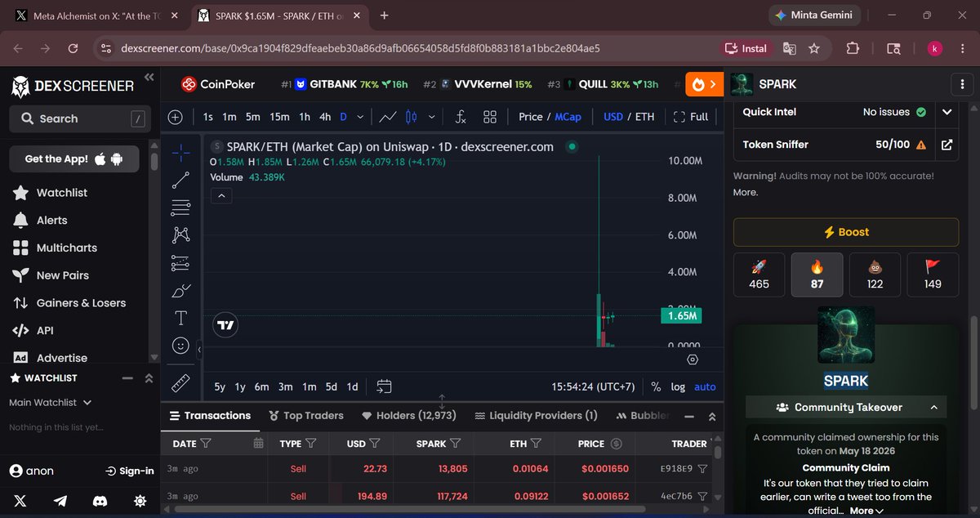This screenshot has height=518, width=980.
Task: Switch chart to MCap display
Action: point(568,117)
